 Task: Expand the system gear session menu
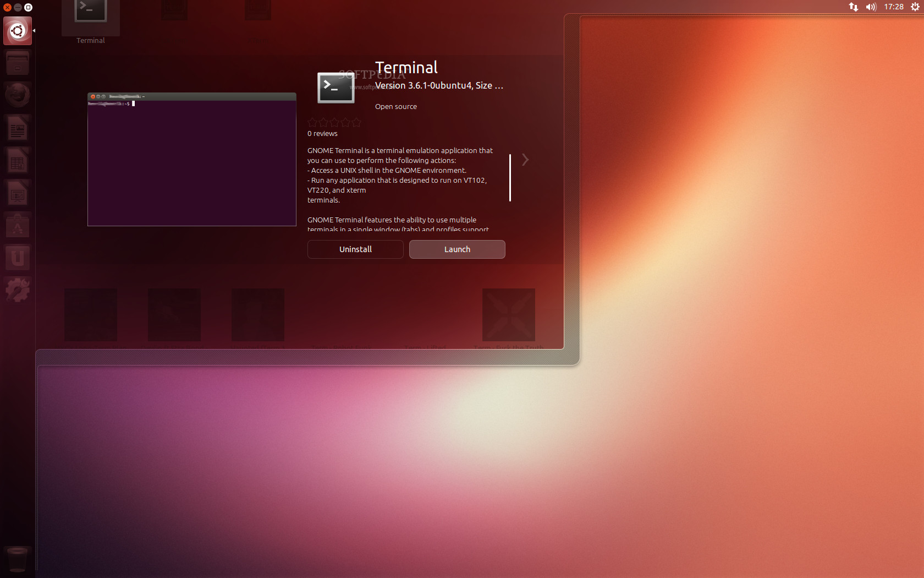[x=915, y=7]
